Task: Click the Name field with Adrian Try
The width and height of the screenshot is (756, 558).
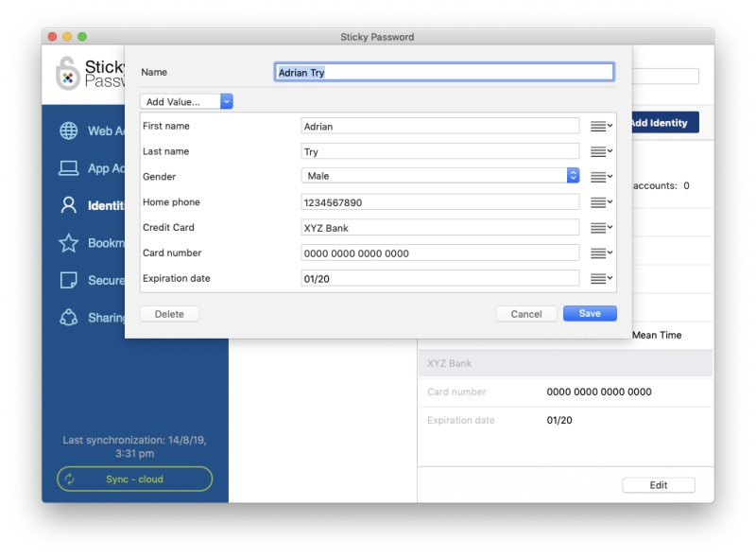Action: 444,73
